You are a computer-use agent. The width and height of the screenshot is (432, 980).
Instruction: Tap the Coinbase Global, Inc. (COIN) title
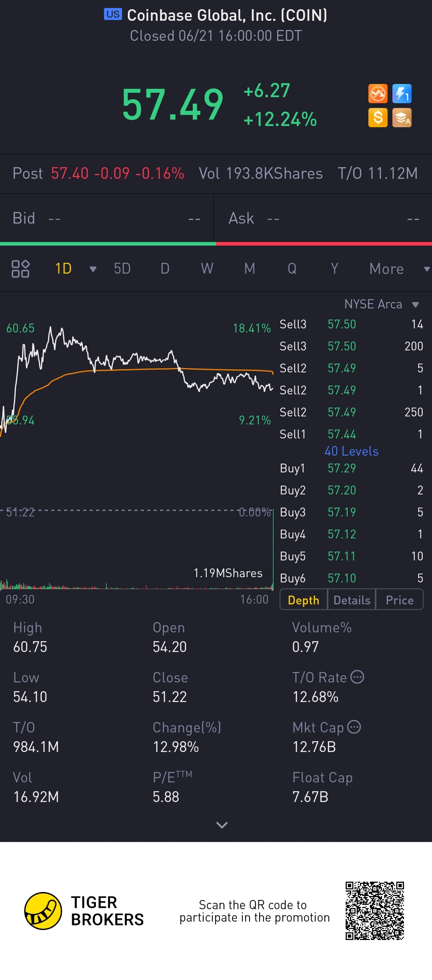[x=227, y=15]
